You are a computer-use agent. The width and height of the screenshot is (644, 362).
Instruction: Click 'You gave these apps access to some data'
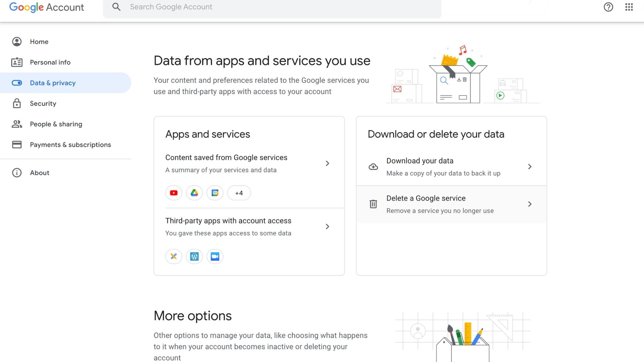(x=228, y=233)
